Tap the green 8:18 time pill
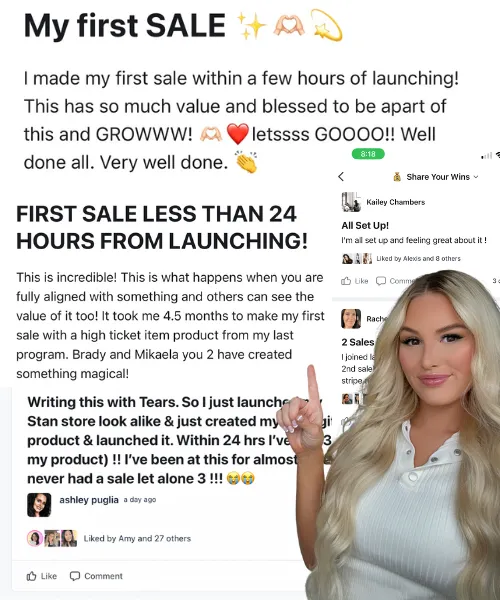This screenshot has height=600, width=500. coord(368,154)
